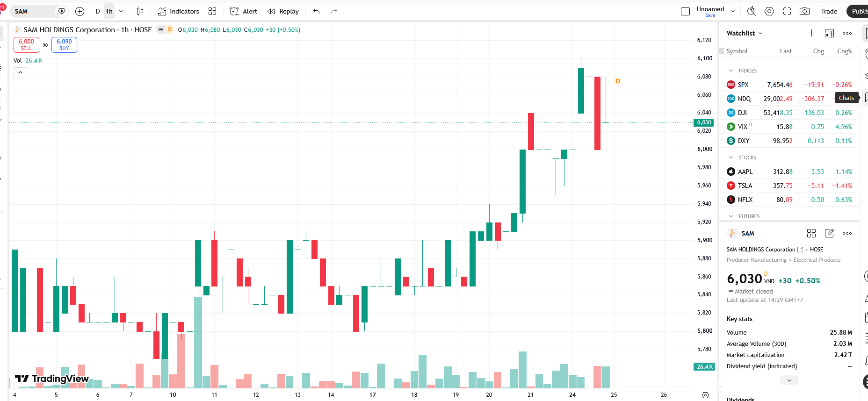Select NDQ in the watchlist

pyautogui.click(x=789, y=99)
